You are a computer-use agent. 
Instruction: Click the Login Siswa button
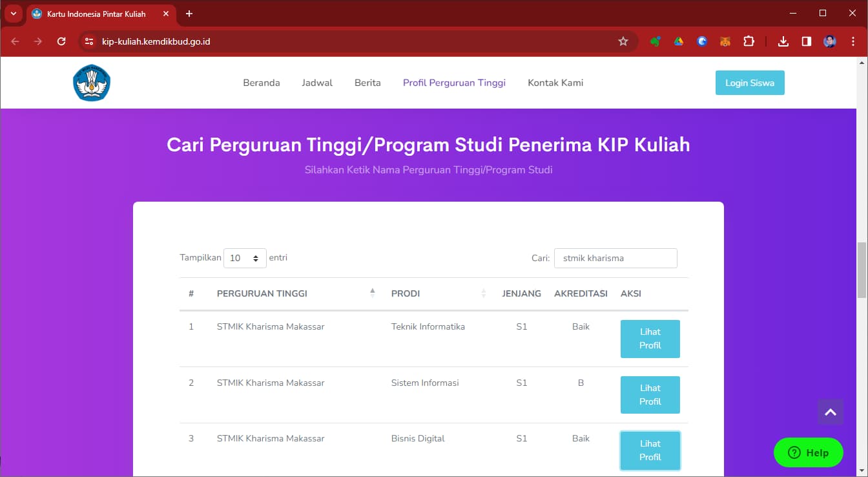pyautogui.click(x=750, y=83)
